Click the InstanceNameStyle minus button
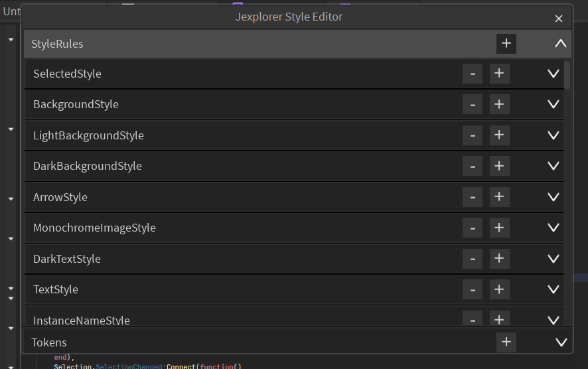The image size is (588, 369). [x=472, y=319]
